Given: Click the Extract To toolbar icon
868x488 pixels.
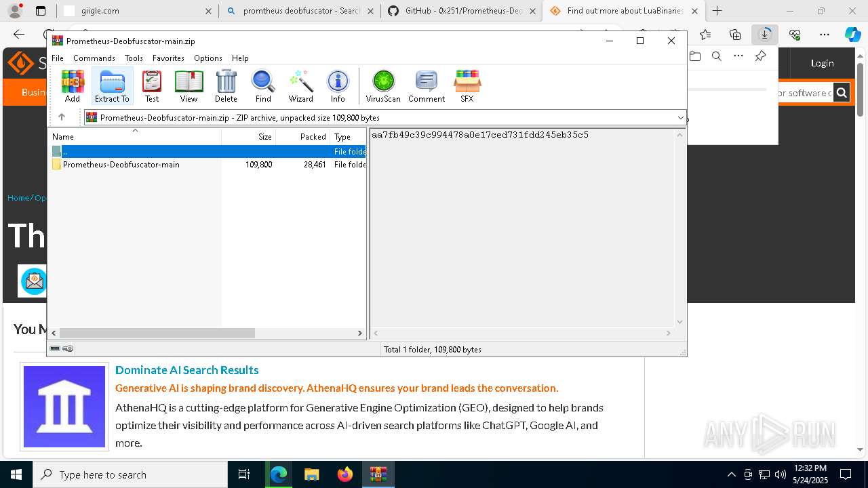Looking at the screenshot, I should (112, 86).
